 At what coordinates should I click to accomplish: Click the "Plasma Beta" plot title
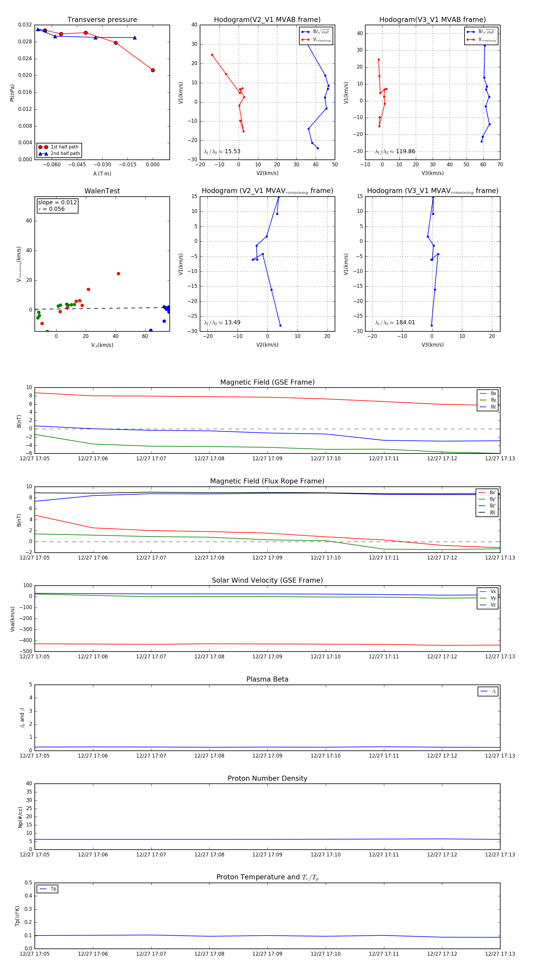tap(267, 679)
